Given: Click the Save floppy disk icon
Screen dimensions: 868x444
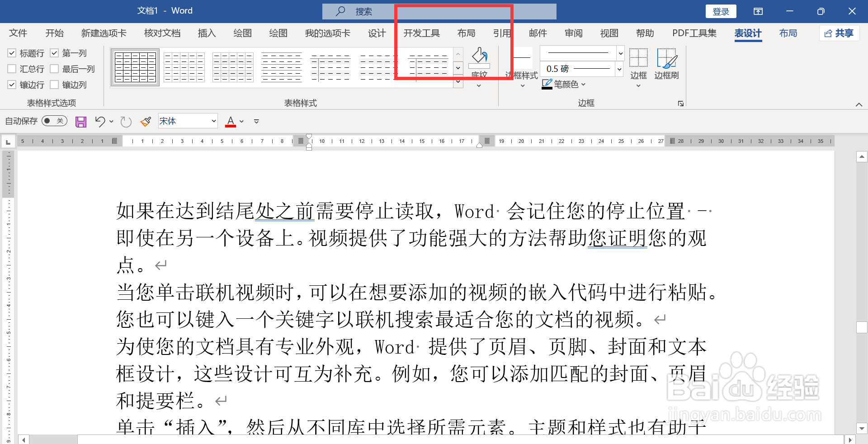Looking at the screenshot, I should pyautogui.click(x=81, y=122).
